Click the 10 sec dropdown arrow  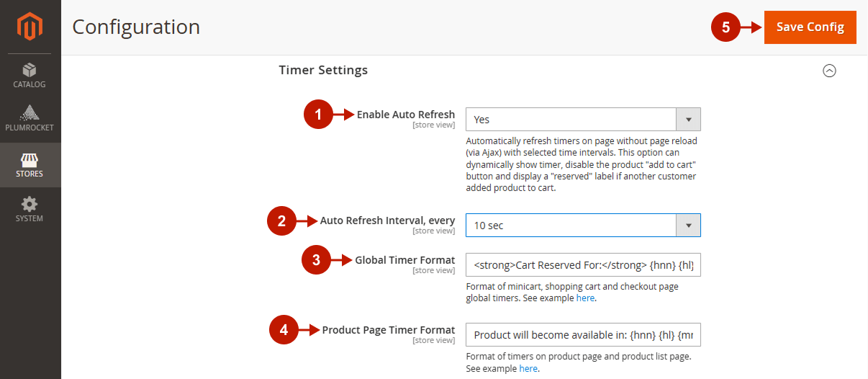(688, 226)
